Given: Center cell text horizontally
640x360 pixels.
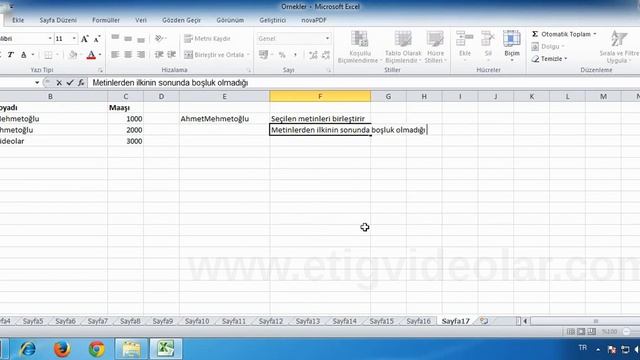Looking at the screenshot, I should pos(128,54).
